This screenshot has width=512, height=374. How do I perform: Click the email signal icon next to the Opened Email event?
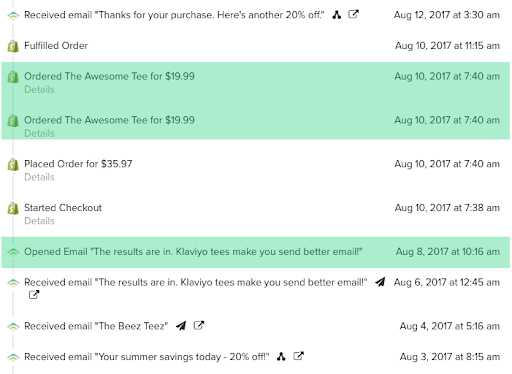pos(13,252)
